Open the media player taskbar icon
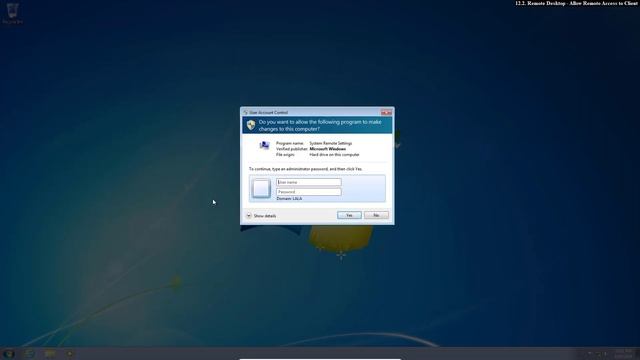This screenshot has width=640, height=360. point(70,353)
